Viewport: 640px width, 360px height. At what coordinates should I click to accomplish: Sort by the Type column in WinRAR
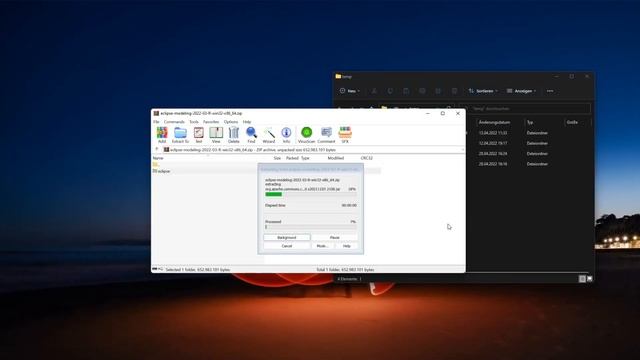[x=305, y=158]
